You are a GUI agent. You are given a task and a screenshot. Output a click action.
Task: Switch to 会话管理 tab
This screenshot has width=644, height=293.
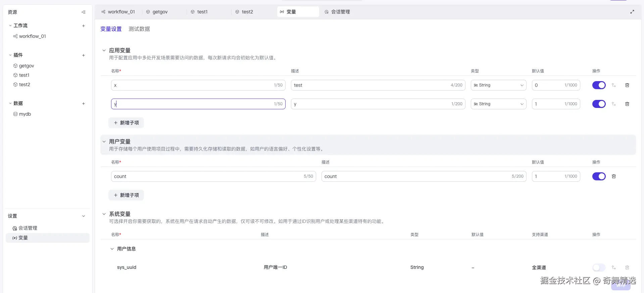coord(337,12)
